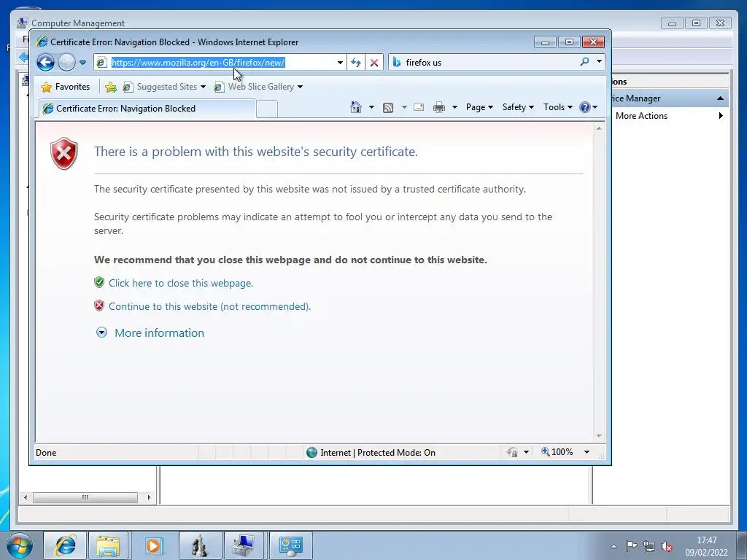Click the Home icon in command bar
The width and height of the screenshot is (747, 560).
tap(356, 107)
